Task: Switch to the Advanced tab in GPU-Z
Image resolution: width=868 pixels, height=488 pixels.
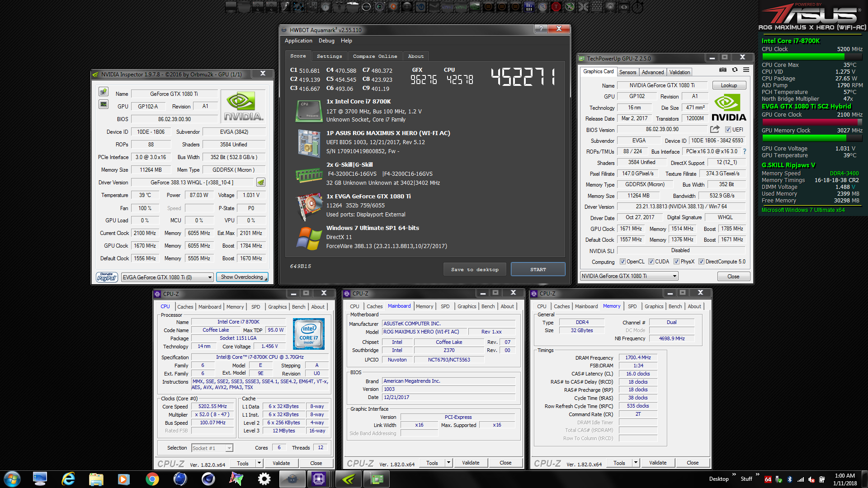Action: 653,72
